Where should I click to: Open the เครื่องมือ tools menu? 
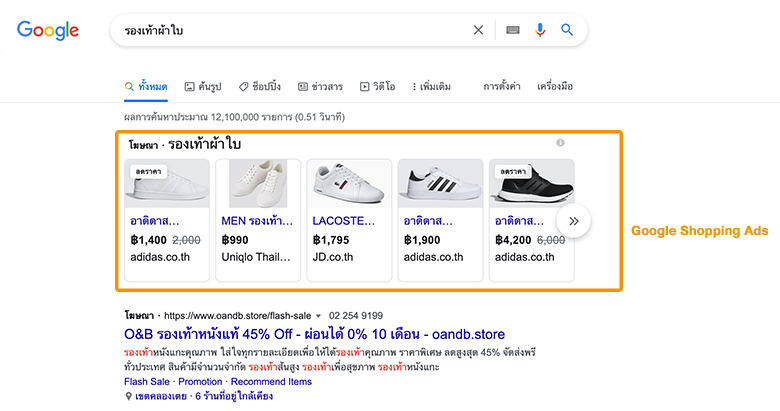[x=555, y=87]
